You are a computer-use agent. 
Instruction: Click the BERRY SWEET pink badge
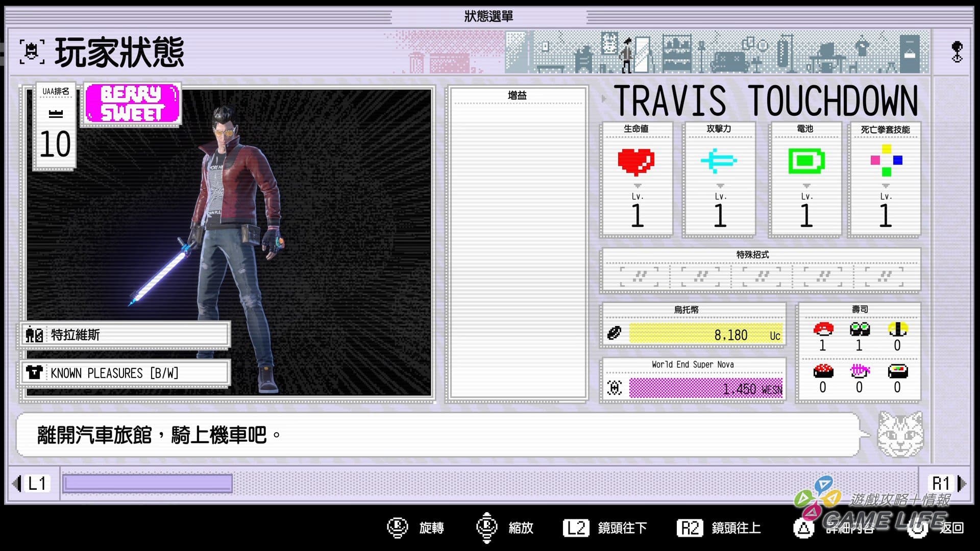click(x=133, y=104)
